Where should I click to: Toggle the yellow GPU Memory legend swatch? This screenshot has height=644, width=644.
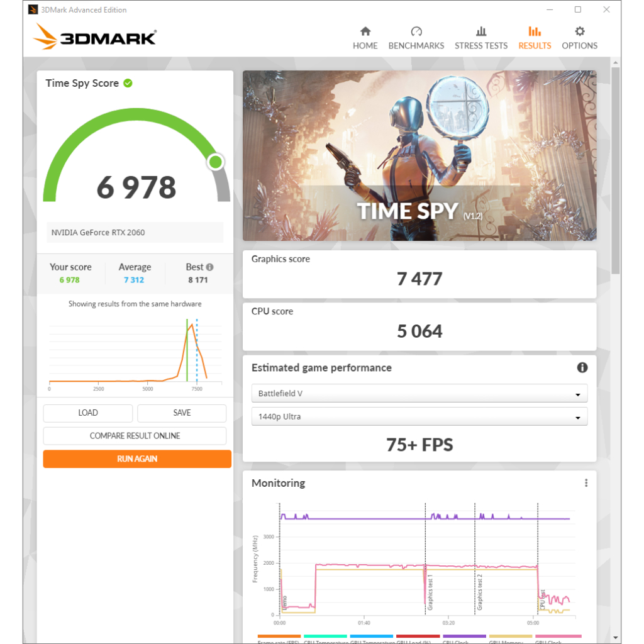pos(511,636)
